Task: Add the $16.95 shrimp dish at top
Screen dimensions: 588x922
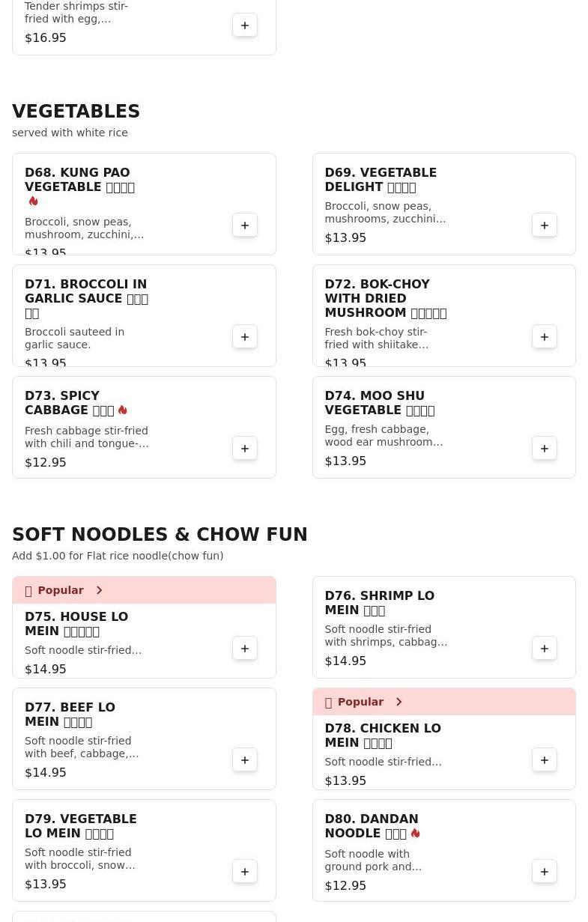Action: [x=245, y=25]
